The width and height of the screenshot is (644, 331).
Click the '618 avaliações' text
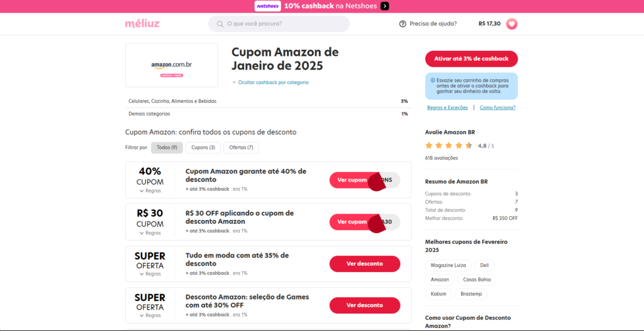[441, 158]
